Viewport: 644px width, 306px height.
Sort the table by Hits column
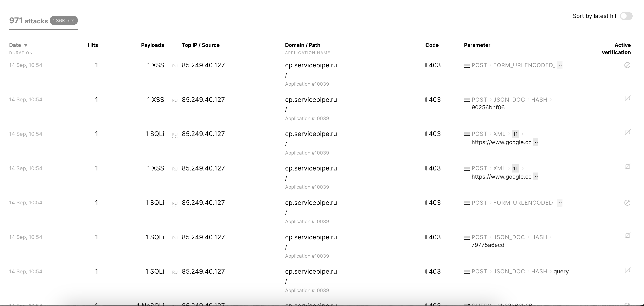[93, 45]
